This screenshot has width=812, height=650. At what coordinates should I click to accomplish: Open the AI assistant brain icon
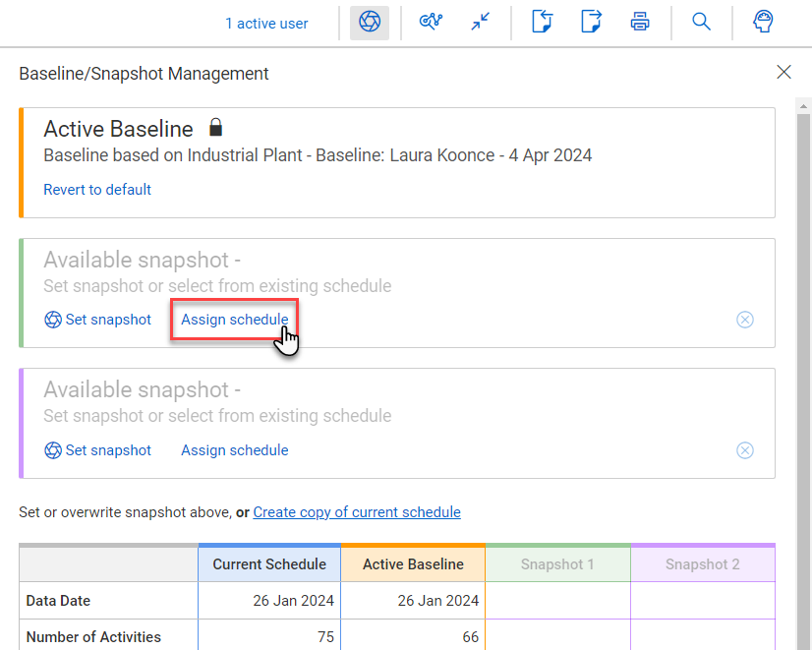[763, 21]
